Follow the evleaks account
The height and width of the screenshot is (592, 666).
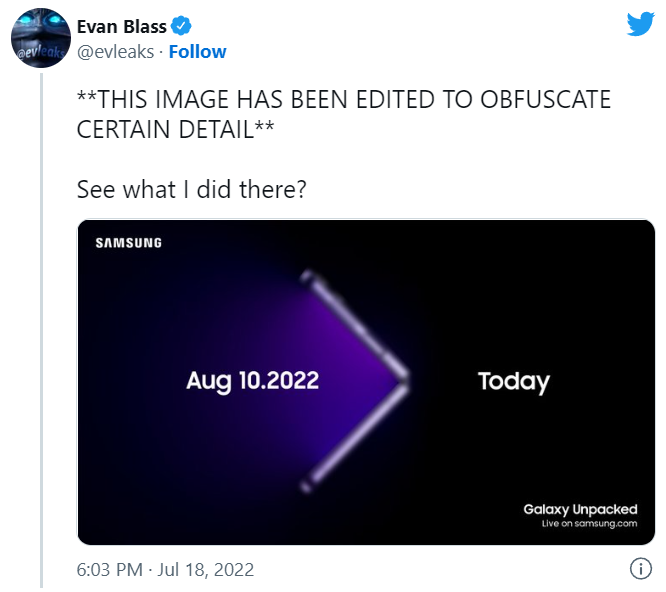pos(197,52)
